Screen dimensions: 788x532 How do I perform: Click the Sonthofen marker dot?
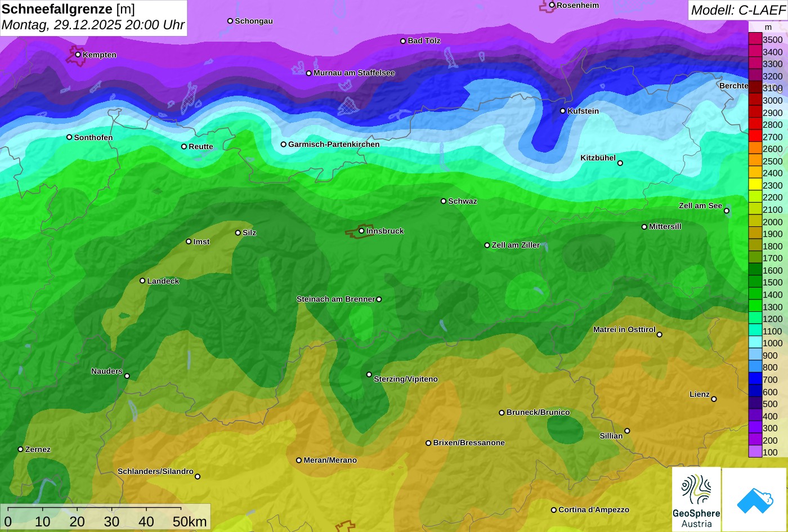[70, 137]
